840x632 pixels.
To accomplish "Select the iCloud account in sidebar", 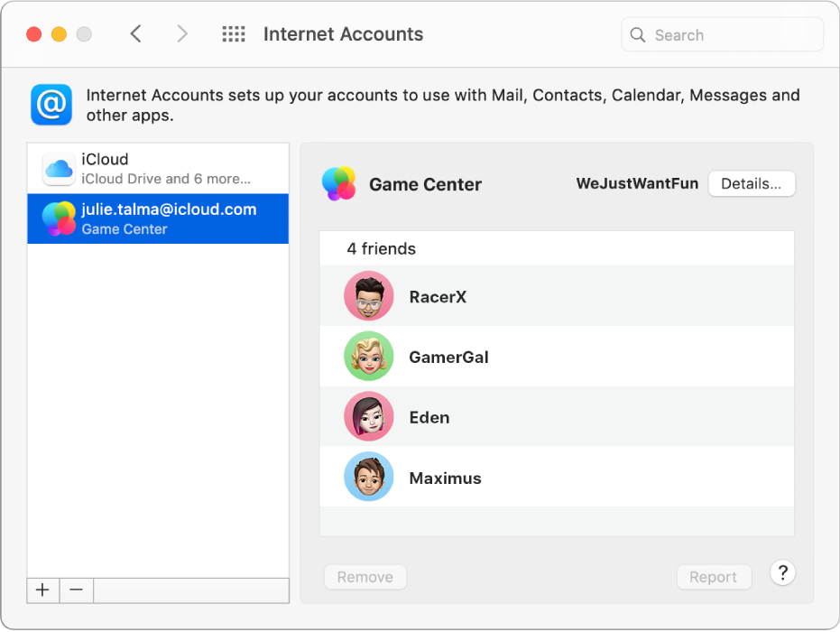I will point(158,169).
